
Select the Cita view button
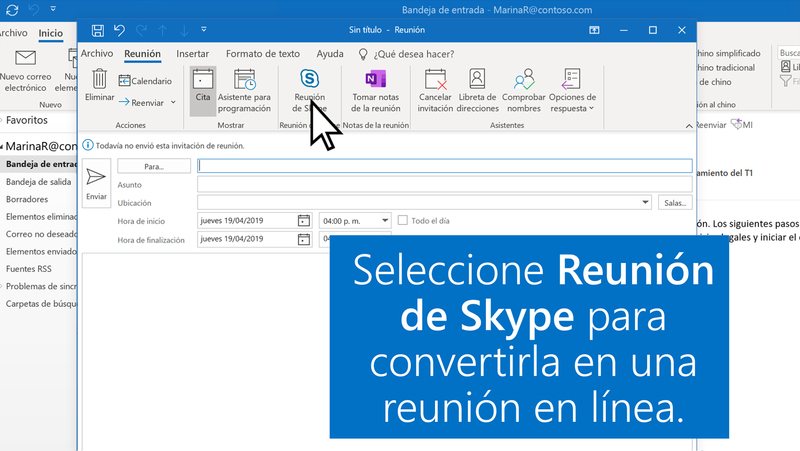tap(203, 91)
